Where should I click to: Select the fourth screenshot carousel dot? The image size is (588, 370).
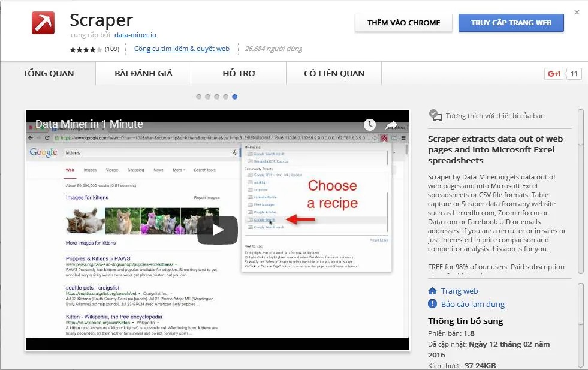point(226,97)
